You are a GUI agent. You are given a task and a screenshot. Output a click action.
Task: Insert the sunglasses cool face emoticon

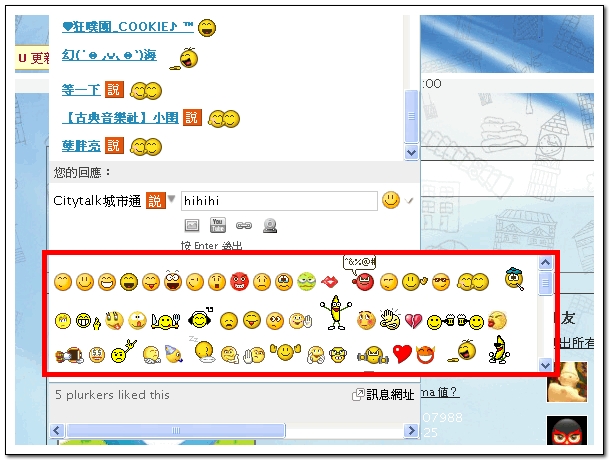click(x=441, y=282)
